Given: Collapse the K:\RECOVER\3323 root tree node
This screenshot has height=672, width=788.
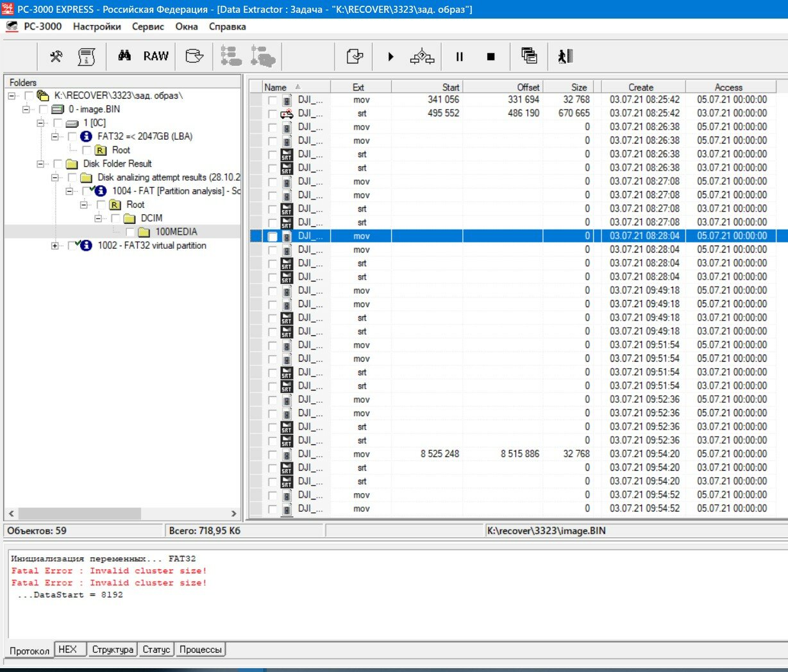Looking at the screenshot, I should coord(12,96).
